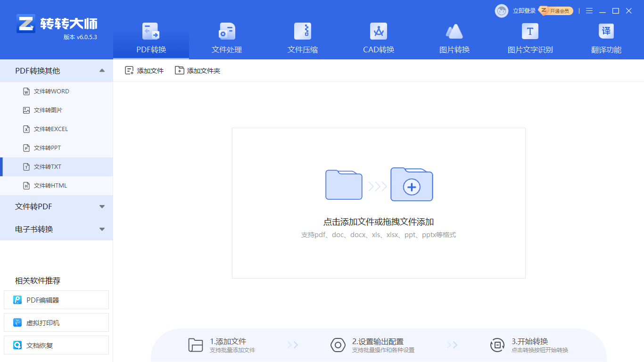
Task: Click the user avatar icon
Action: tap(502, 11)
